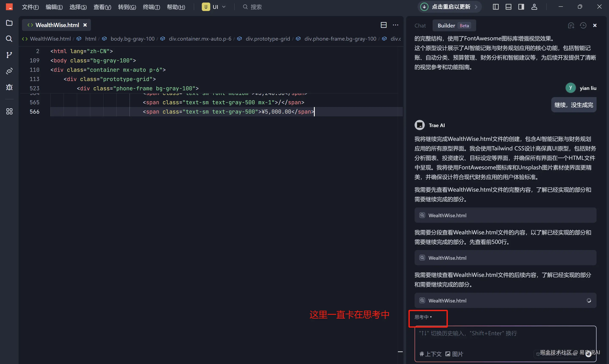Open the Debug bug icon in sidebar
609x364 pixels.
pyautogui.click(x=9, y=87)
